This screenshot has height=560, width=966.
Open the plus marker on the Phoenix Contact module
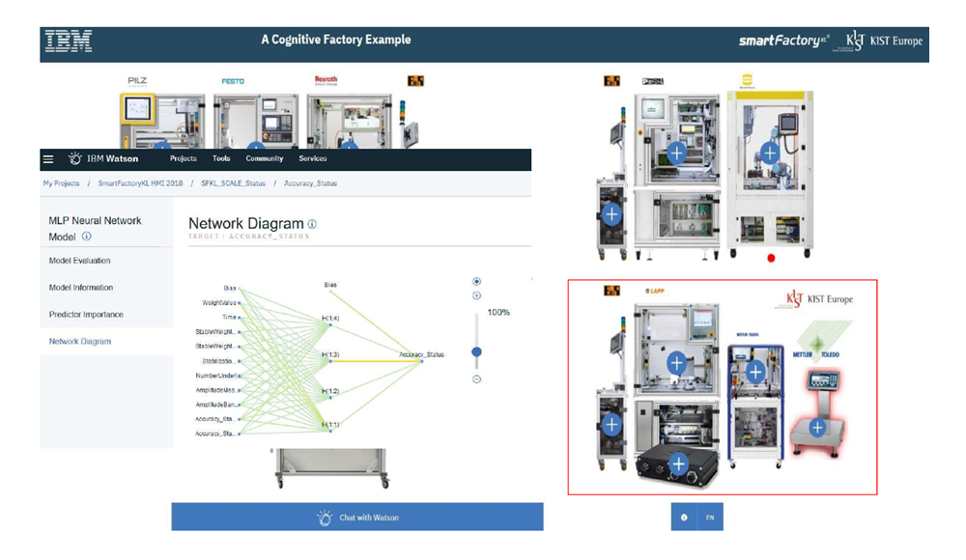coord(676,153)
